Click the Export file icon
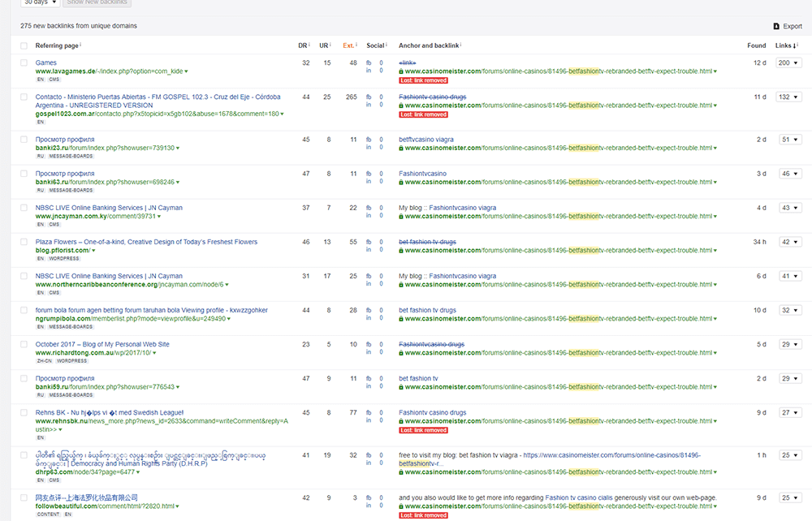 [x=776, y=26]
